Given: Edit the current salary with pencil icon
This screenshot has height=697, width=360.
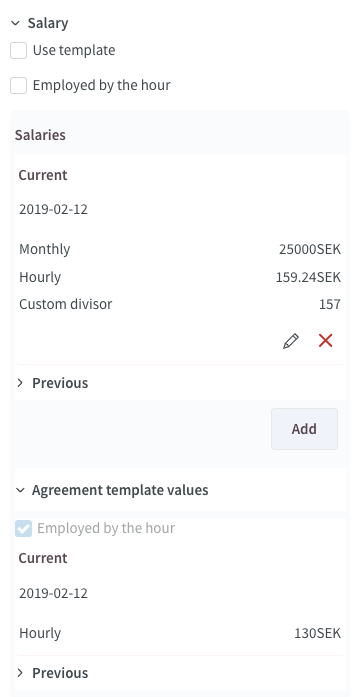Looking at the screenshot, I should [x=291, y=341].
